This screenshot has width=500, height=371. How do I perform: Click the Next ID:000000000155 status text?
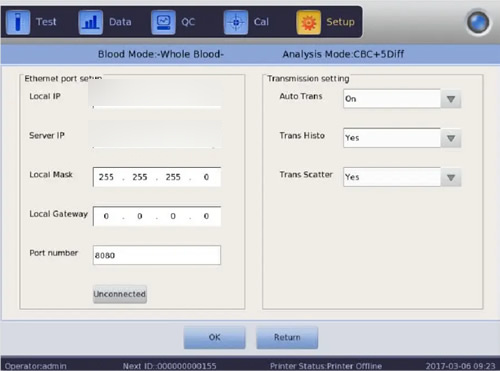169,366
